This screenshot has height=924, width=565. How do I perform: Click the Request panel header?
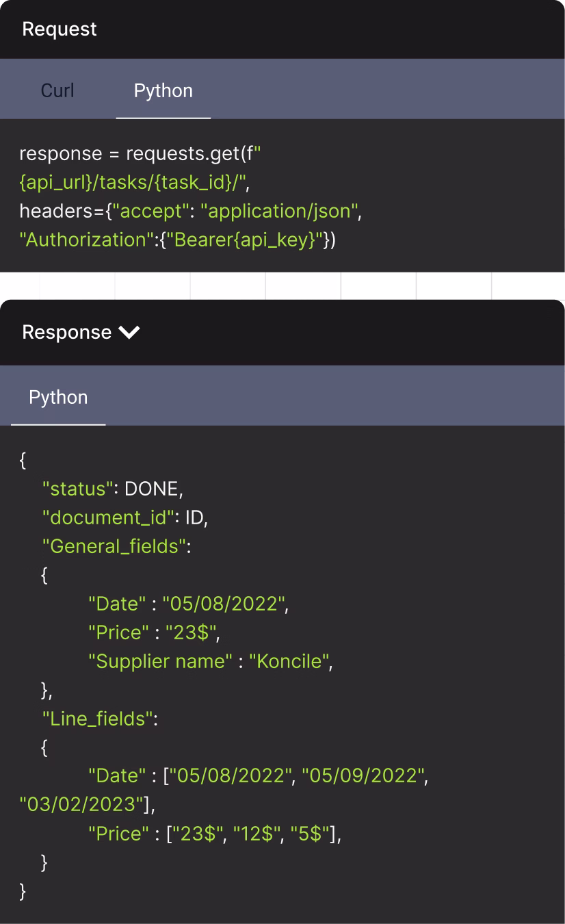click(x=282, y=29)
